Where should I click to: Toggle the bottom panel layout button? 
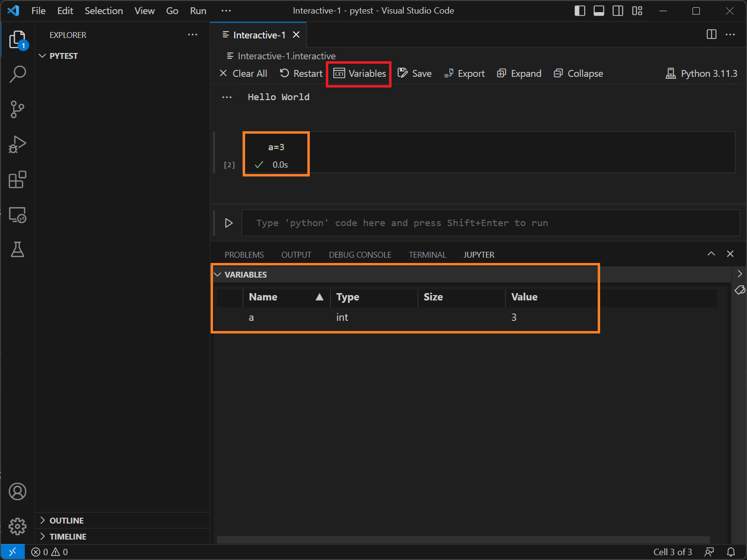click(x=599, y=11)
